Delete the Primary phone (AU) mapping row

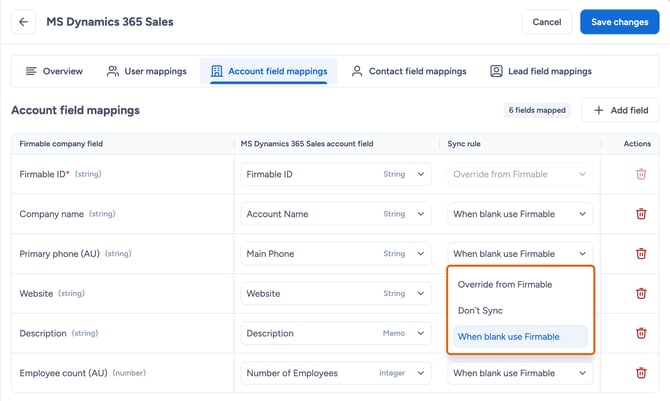coord(641,254)
